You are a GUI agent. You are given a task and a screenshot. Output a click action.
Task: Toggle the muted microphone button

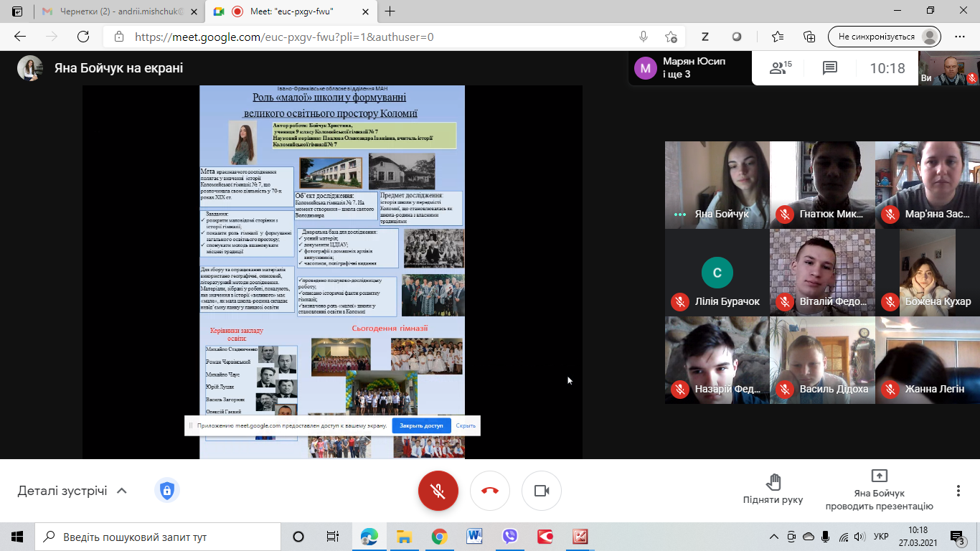click(438, 491)
